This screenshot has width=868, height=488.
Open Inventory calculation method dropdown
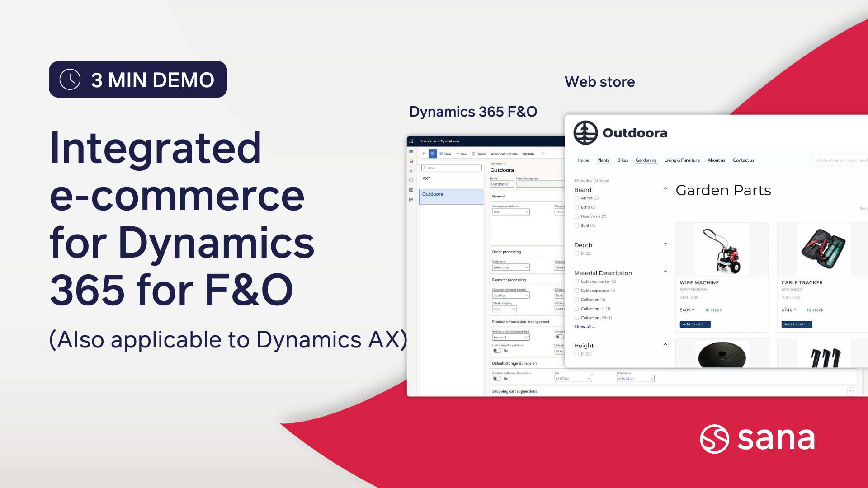click(511, 338)
